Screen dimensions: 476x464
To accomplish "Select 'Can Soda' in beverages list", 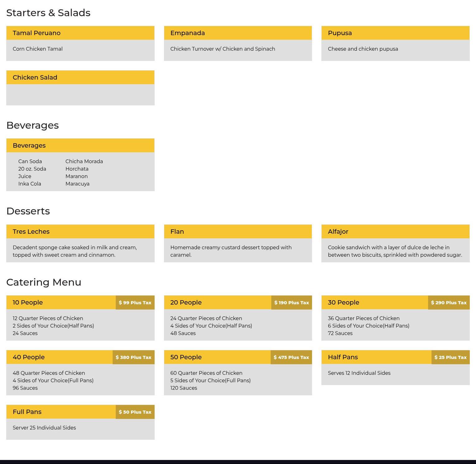I will tap(30, 161).
